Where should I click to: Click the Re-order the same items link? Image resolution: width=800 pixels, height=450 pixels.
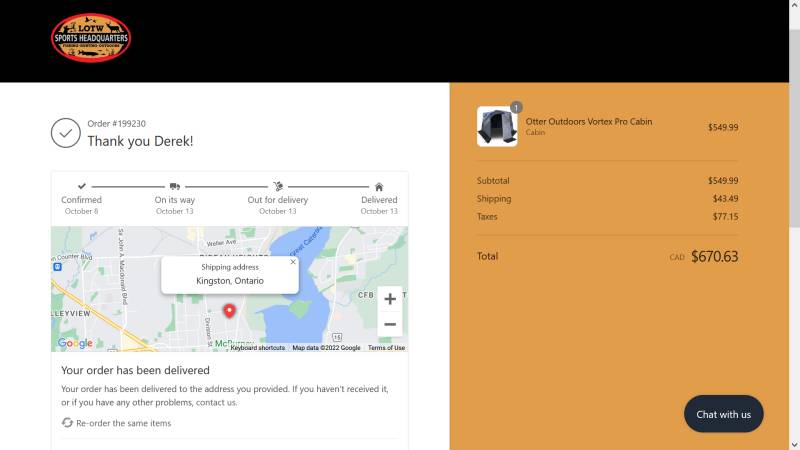click(x=123, y=423)
